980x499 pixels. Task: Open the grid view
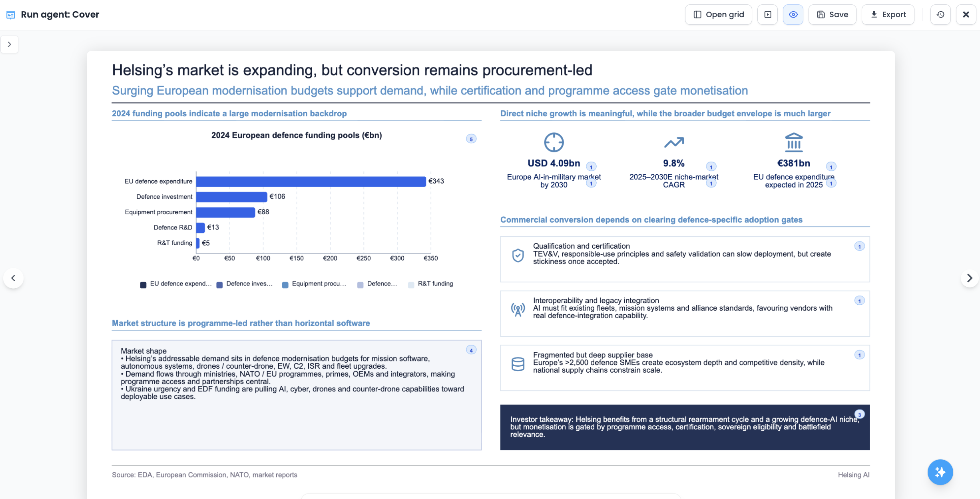(x=718, y=15)
